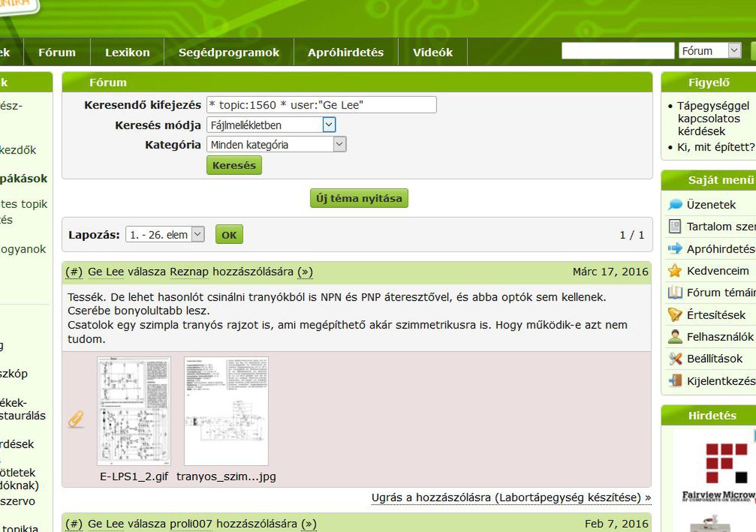Image resolution: width=756 pixels, height=532 pixels.
Task: Jump to the replied post via (») in Feb 7 post
Action: click(309, 524)
